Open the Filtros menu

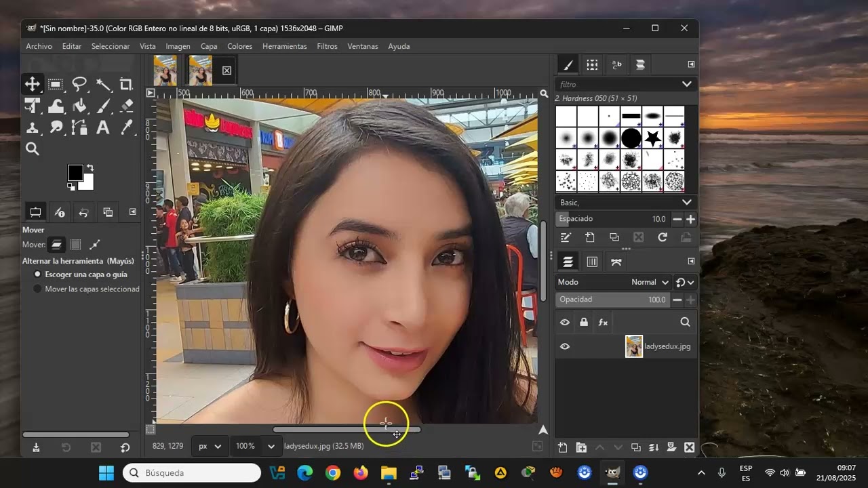327,46
